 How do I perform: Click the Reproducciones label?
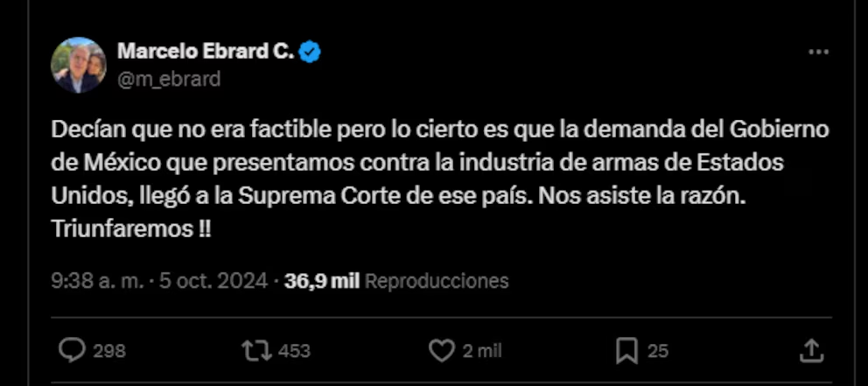point(437,281)
